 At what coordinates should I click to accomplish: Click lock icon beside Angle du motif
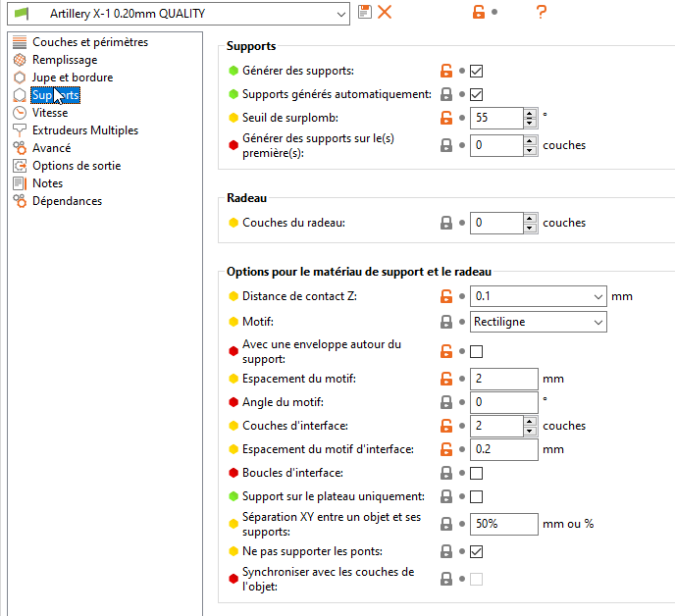coord(446,402)
